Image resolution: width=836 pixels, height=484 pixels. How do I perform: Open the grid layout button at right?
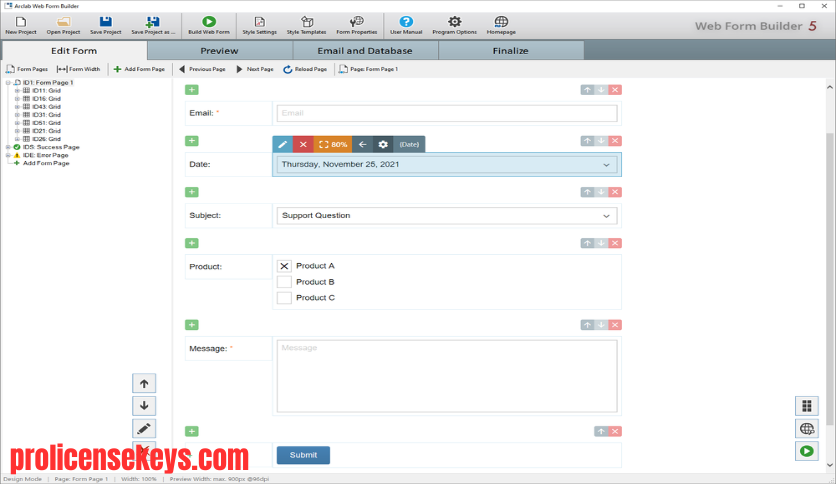pyautogui.click(x=807, y=406)
